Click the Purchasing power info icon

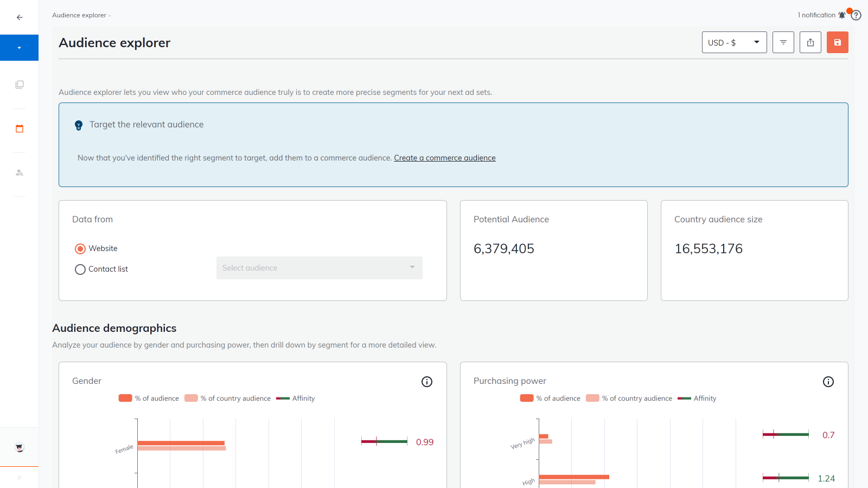[x=828, y=382]
